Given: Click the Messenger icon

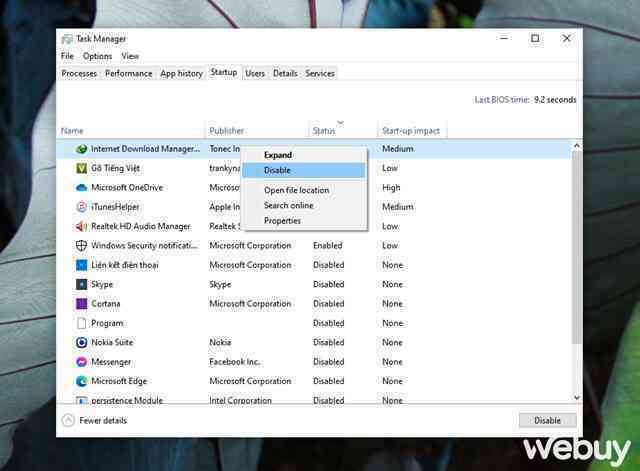Looking at the screenshot, I should point(82,362).
